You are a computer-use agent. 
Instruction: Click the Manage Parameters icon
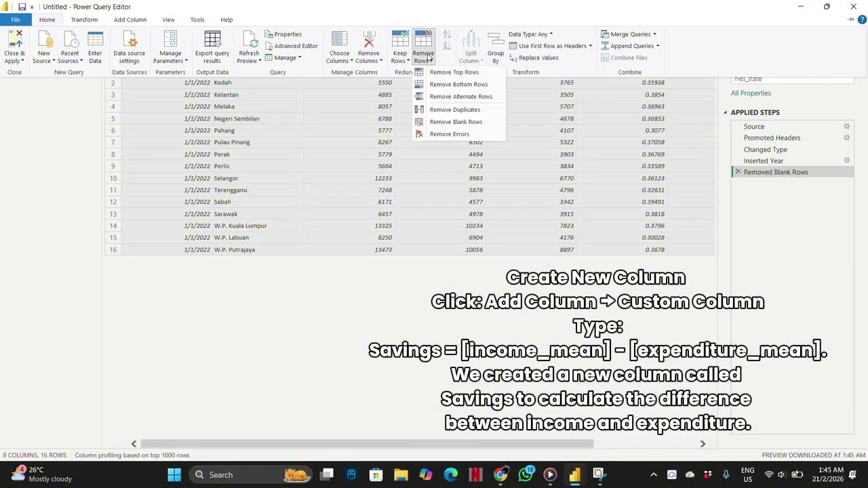coord(170,39)
